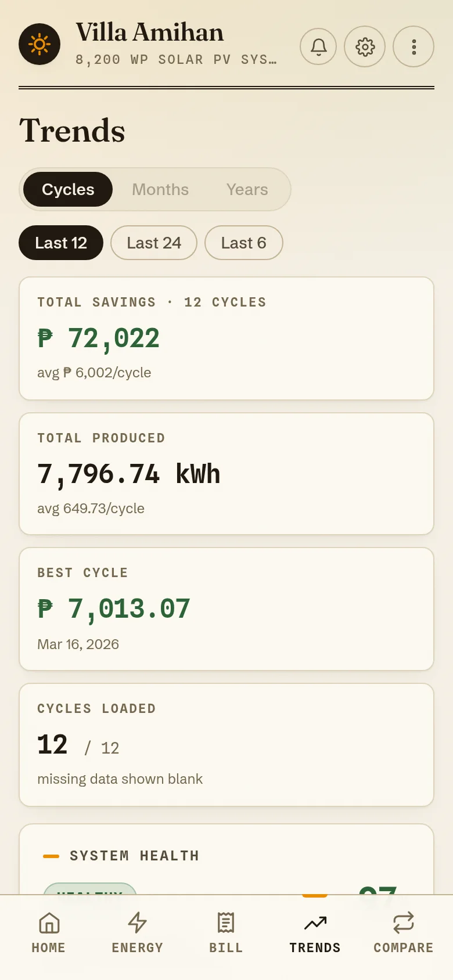
Task: Open the Total Savings card
Action: click(x=227, y=338)
